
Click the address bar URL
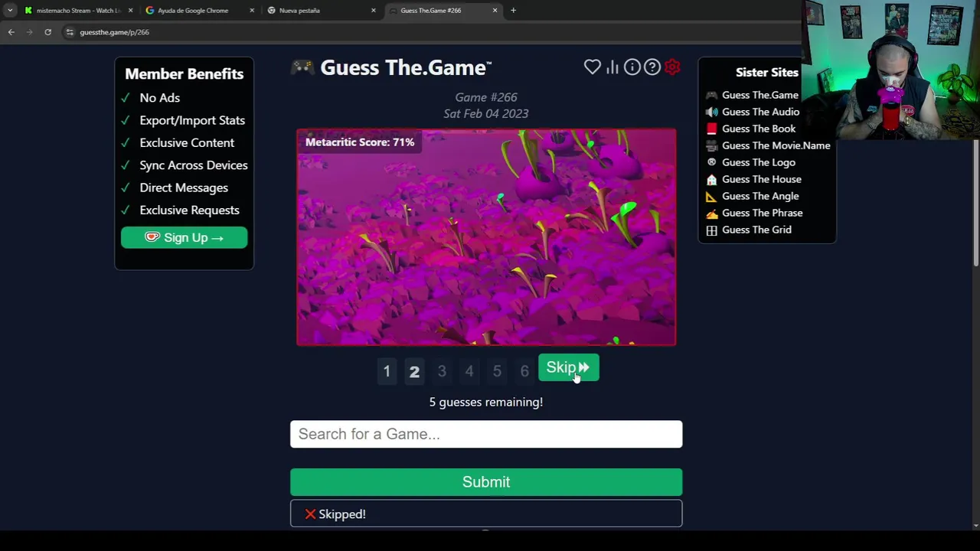(114, 32)
